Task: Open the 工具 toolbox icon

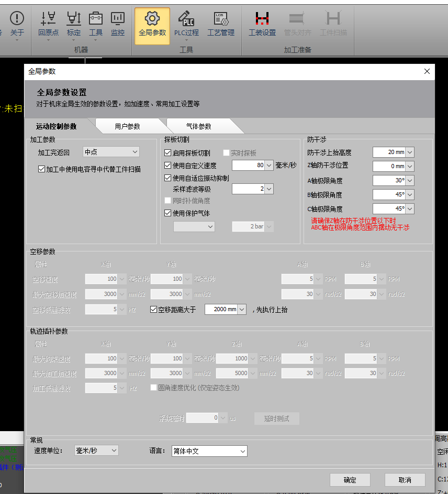Action: 96,25
